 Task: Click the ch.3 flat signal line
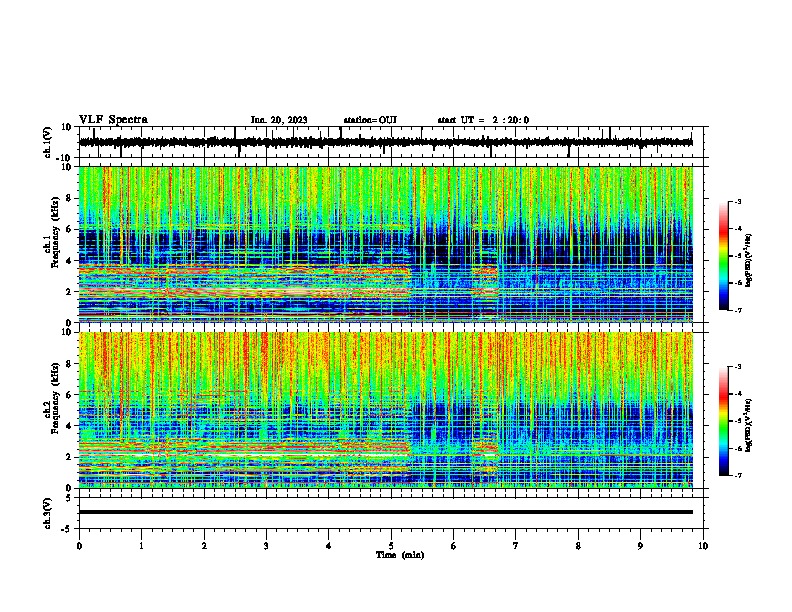click(386, 512)
